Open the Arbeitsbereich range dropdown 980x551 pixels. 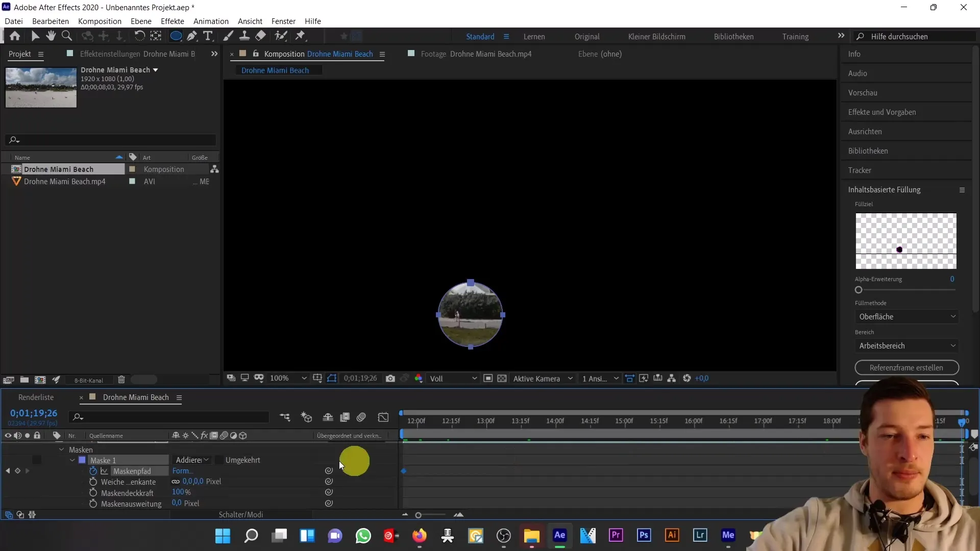(x=907, y=346)
